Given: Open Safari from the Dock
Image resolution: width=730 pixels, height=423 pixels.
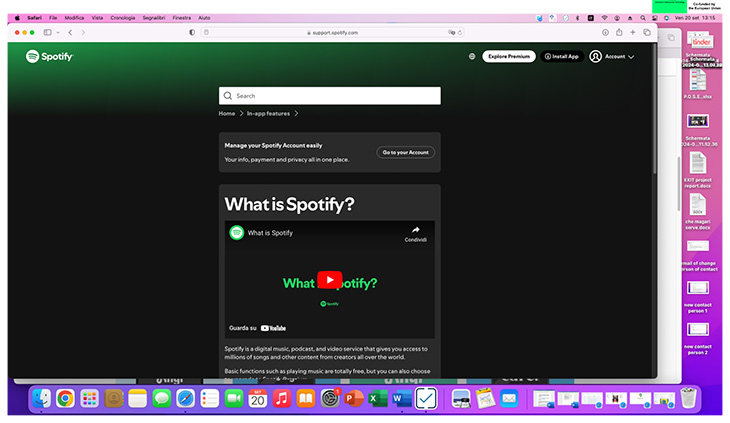Looking at the screenshot, I should pos(185,399).
